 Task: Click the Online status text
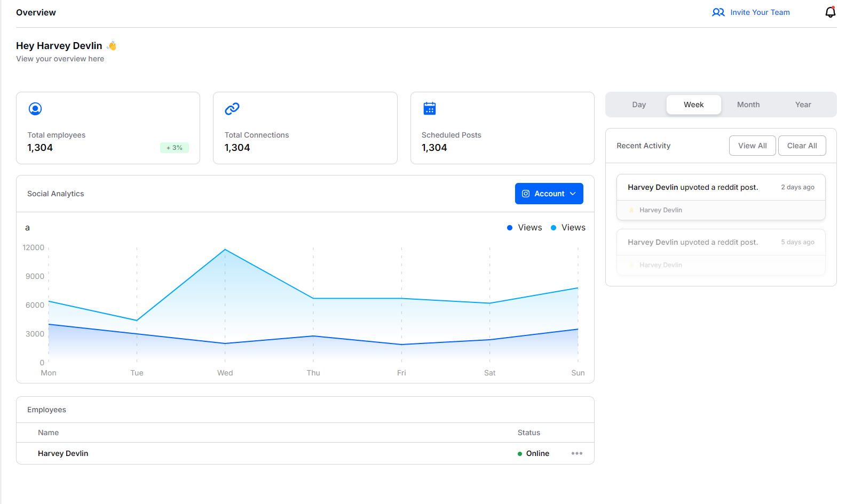coord(537,453)
